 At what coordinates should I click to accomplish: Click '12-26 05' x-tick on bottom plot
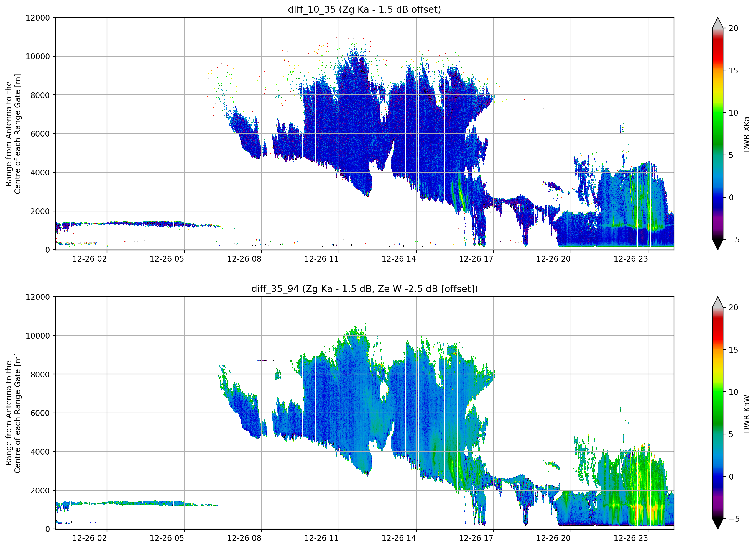tap(167, 538)
